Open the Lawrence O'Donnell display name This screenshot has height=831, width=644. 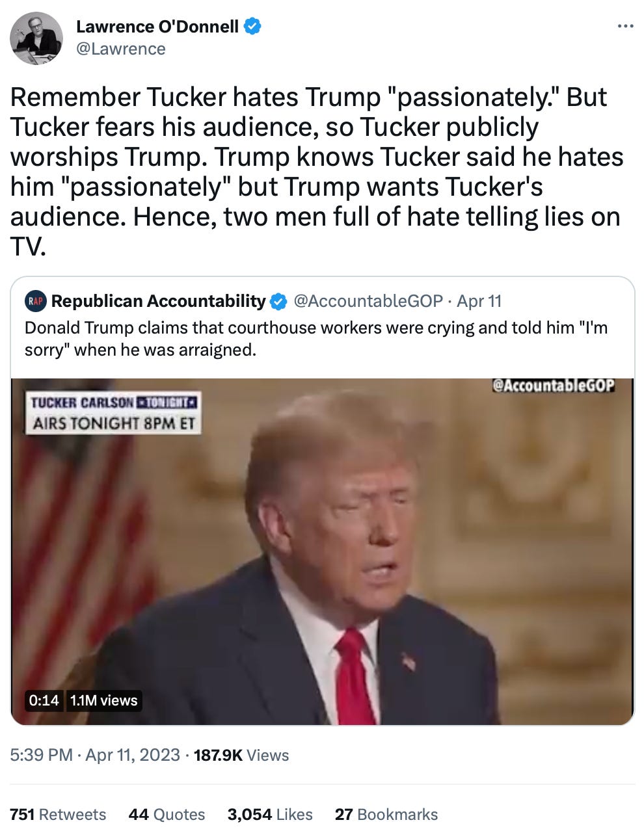[x=157, y=27]
